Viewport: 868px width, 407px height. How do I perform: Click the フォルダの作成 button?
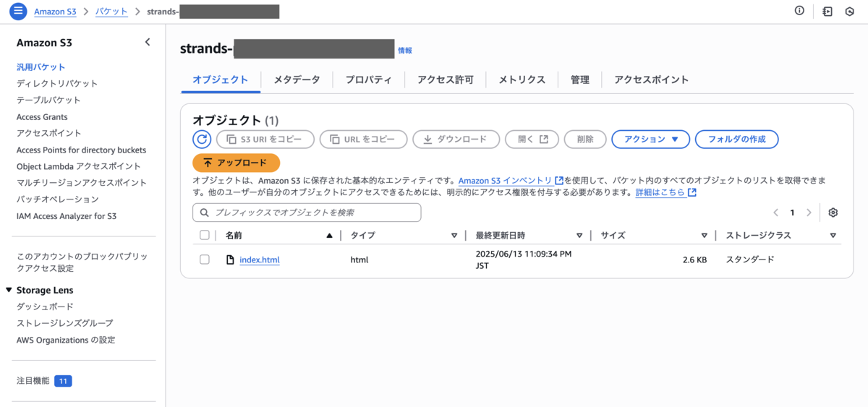point(736,140)
